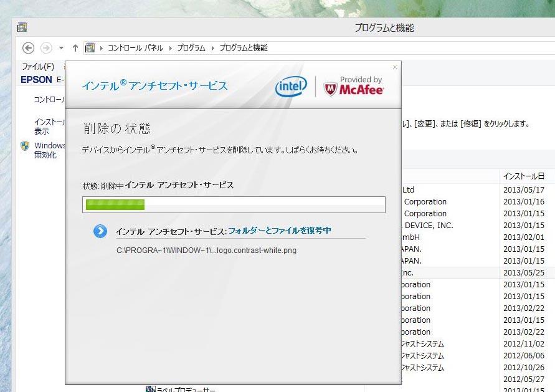
Task: Click the EPSON toolbar logo
Action: 37,80
